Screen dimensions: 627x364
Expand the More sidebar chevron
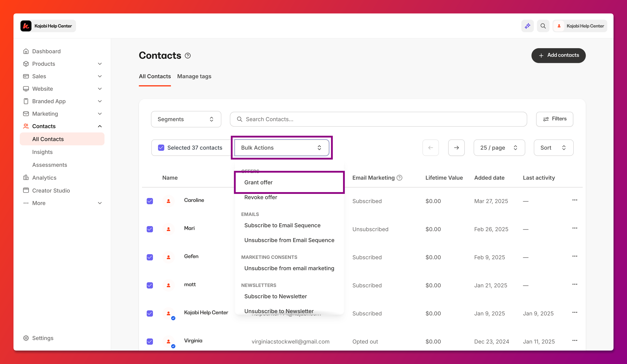pos(100,203)
